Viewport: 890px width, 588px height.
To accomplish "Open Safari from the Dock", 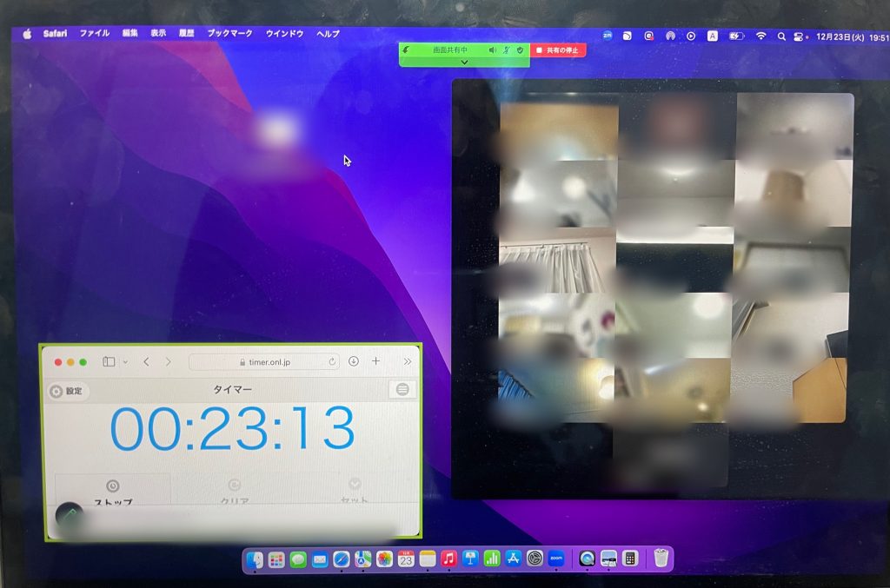I will (x=342, y=559).
